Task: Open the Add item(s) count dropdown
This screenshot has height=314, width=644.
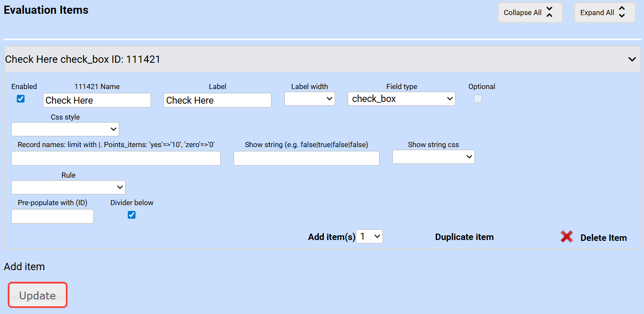Action: 370,237
